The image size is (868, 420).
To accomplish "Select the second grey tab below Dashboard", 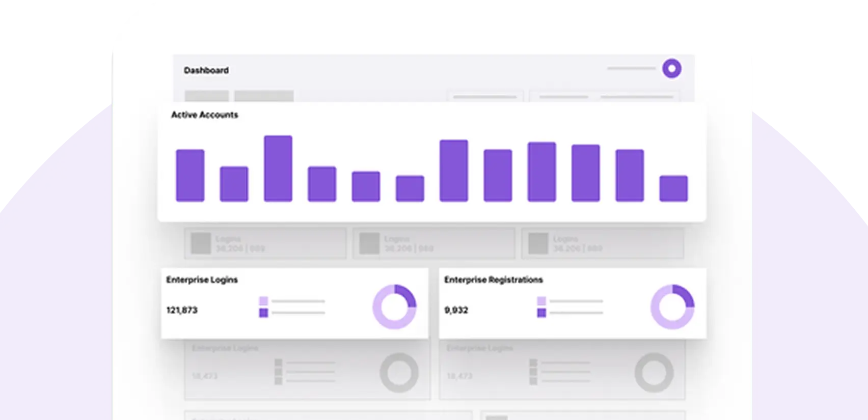I will [x=264, y=96].
